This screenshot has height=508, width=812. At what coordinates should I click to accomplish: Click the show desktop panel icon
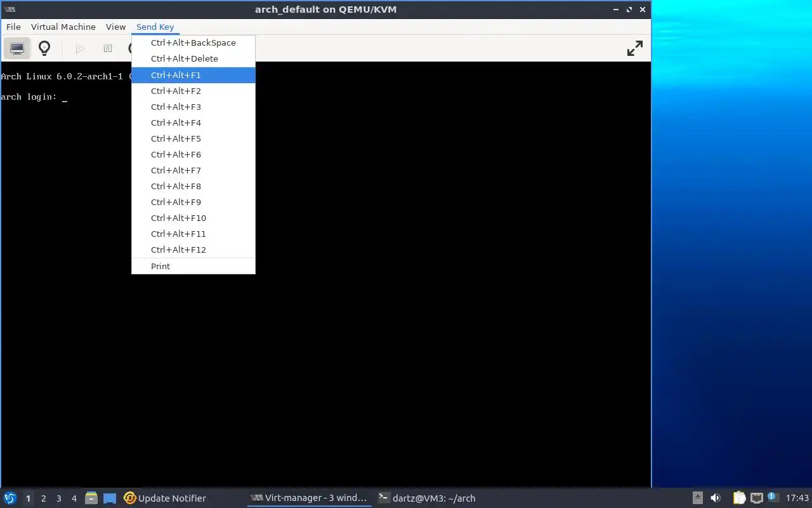coord(110,498)
